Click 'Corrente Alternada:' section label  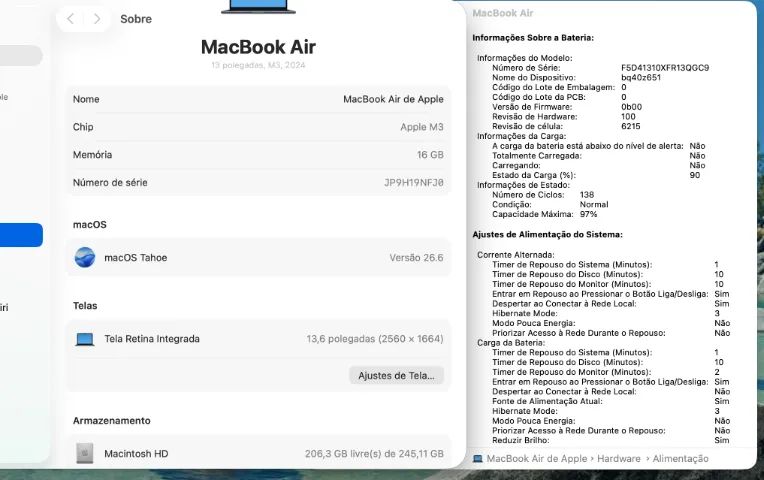[516, 255]
